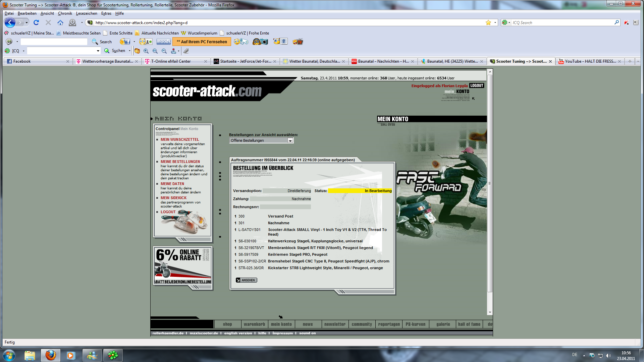
Task: Open the bookmark star dropdown arrow
Action: pyautogui.click(x=495, y=22)
